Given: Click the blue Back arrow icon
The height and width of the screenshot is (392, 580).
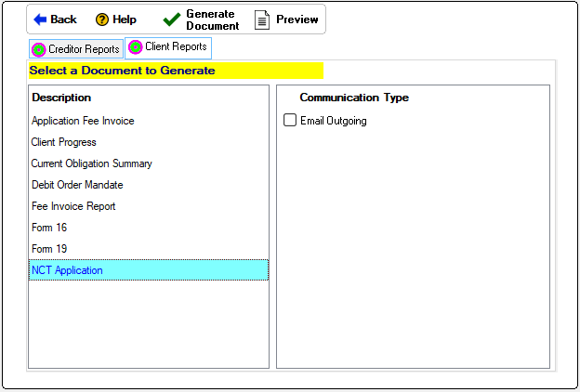Looking at the screenshot, I should (40, 20).
